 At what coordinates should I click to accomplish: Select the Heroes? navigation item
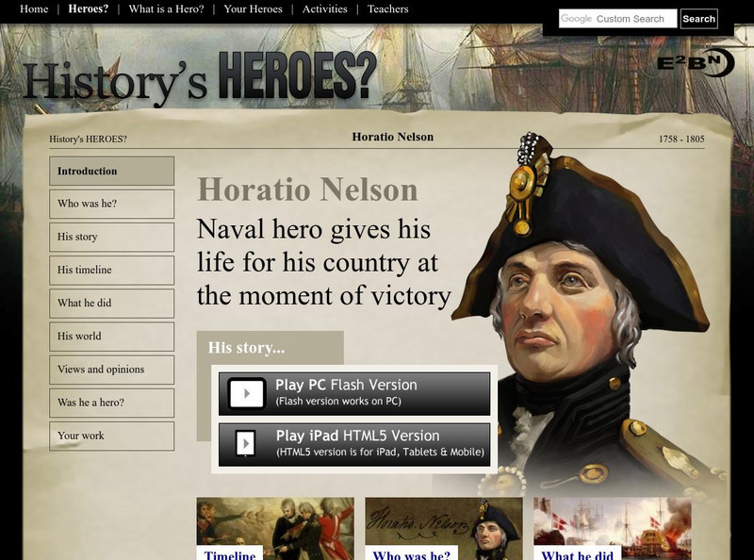click(89, 8)
